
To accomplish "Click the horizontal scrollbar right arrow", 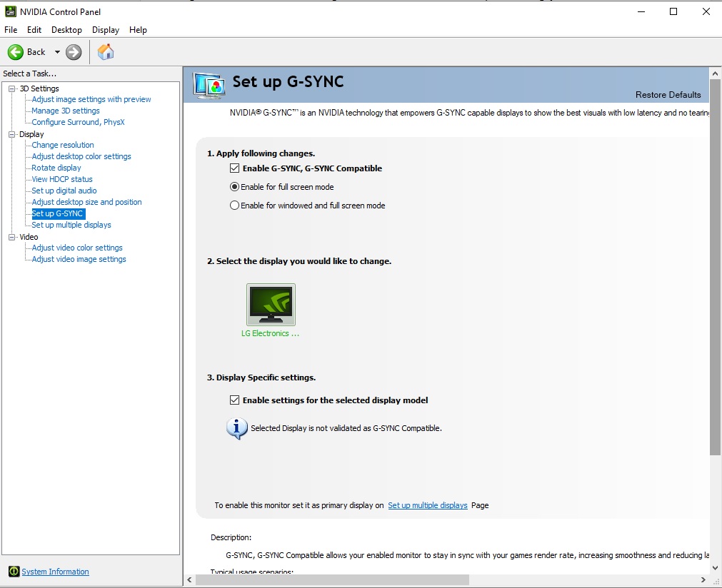I will (x=703, y=579).
